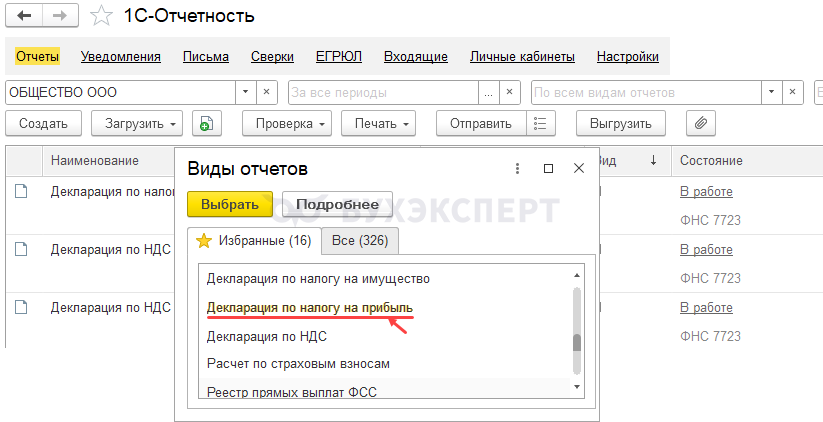Click the ОБЩЕСТВО ООО organization field

[x=120, y=92]
